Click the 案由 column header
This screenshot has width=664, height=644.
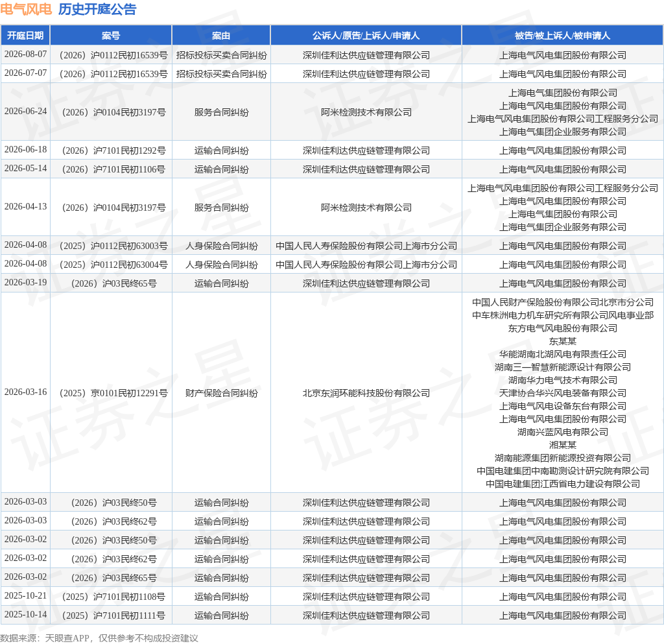click(x=221, y=36)
